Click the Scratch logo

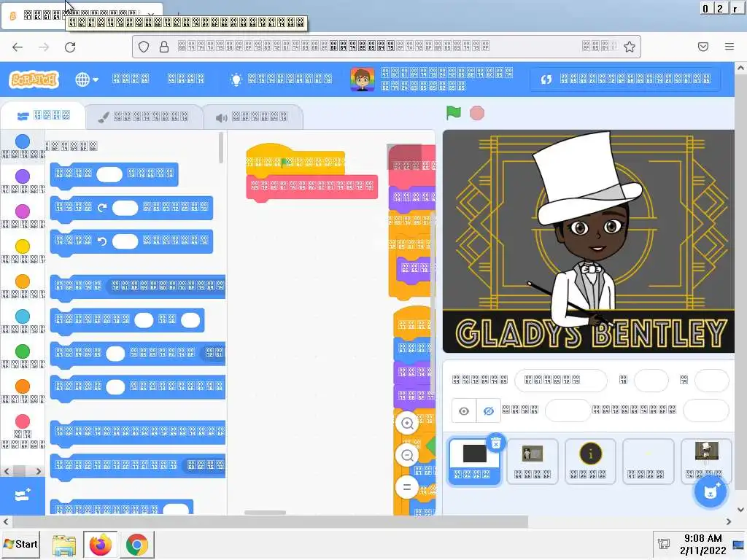pyautogui.click(x=34, y=79)
